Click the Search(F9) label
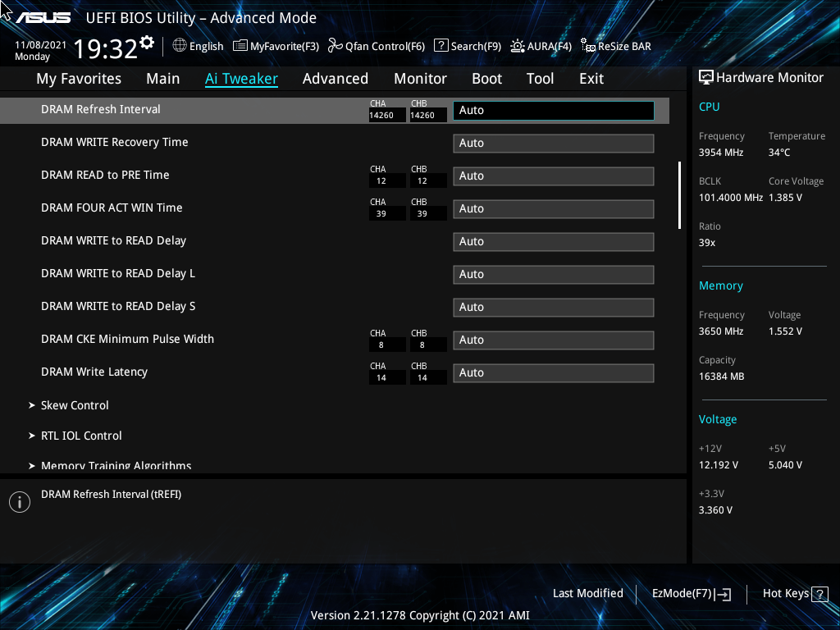 coord(476,47)
